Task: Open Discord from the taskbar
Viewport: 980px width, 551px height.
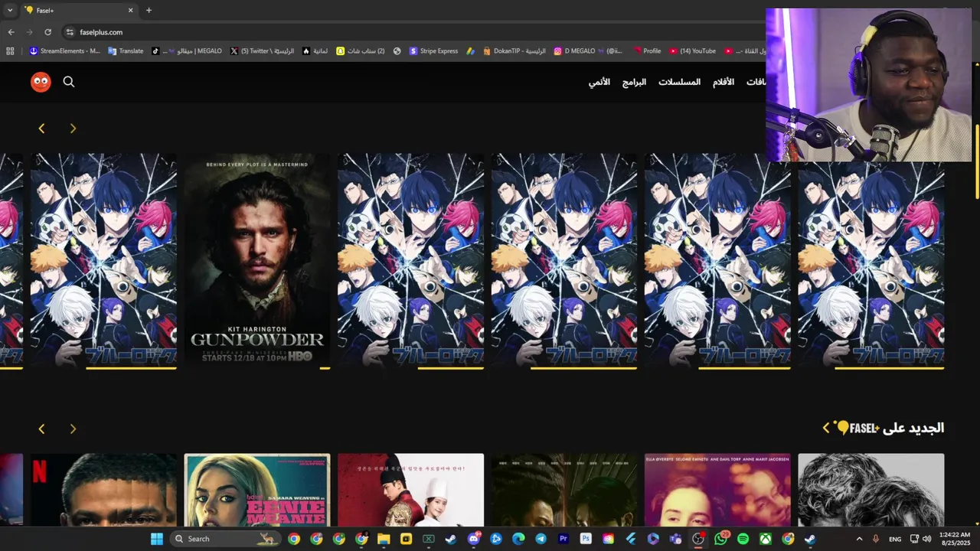Action: click(474, 539)
